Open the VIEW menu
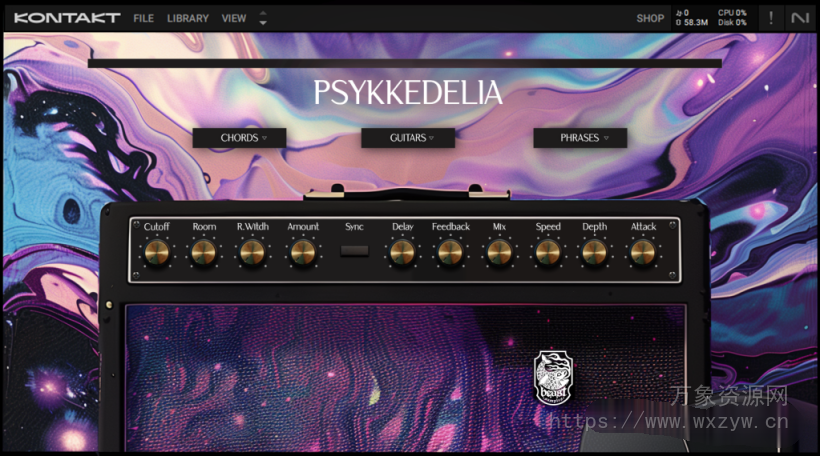Screen dimensions: 820x456 click(234, 18)
